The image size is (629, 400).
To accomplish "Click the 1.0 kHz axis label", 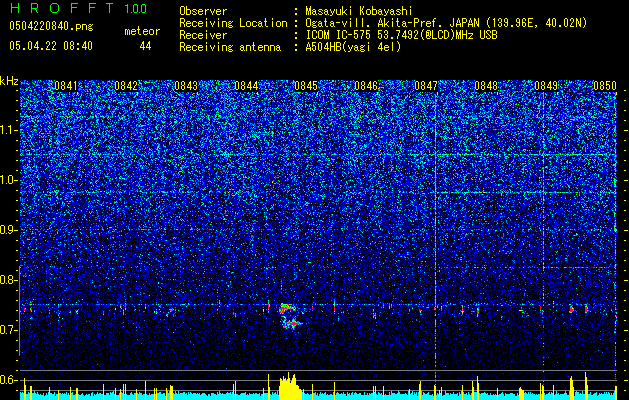I will point(9,180).
